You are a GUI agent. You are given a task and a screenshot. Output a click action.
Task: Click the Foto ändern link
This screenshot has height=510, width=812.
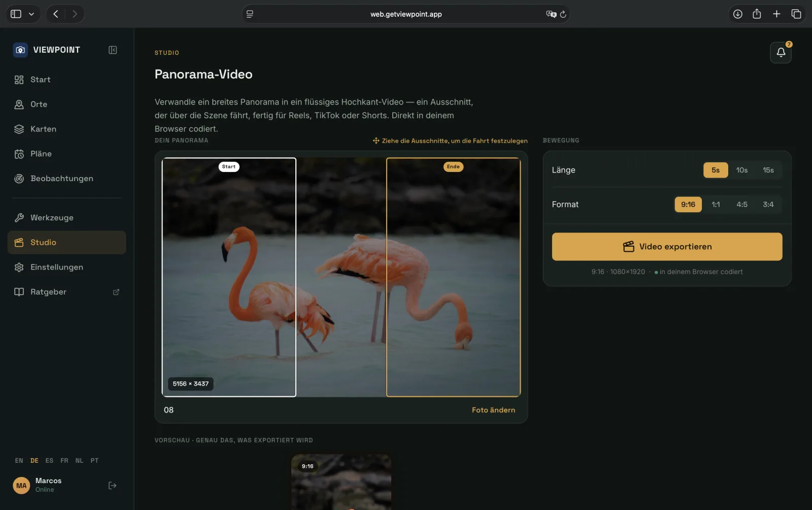click(493, 410)
